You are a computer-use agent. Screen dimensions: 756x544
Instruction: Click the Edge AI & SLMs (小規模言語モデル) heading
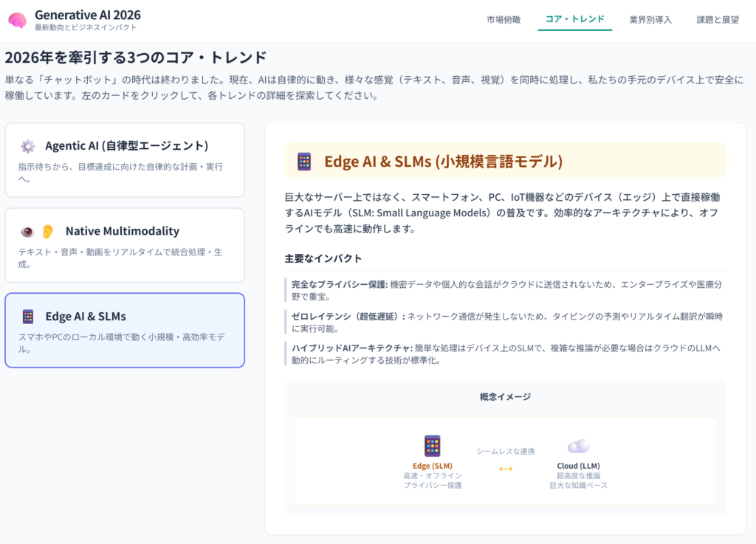click(x=443, y=162)
